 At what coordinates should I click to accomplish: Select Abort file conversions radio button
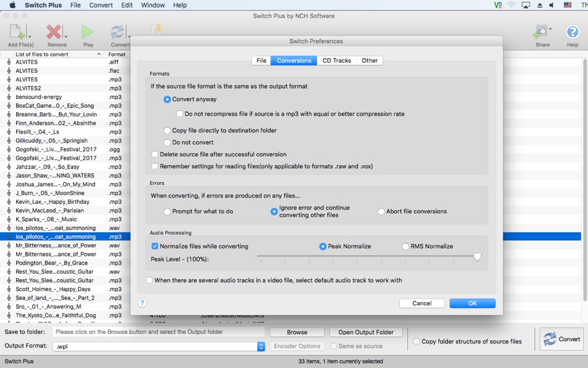pos(381,212)
